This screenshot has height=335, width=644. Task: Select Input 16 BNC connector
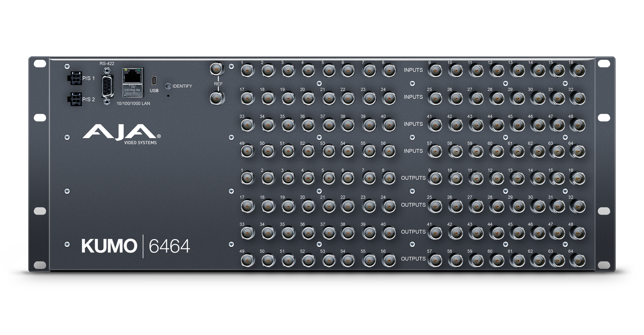(577, 70)
